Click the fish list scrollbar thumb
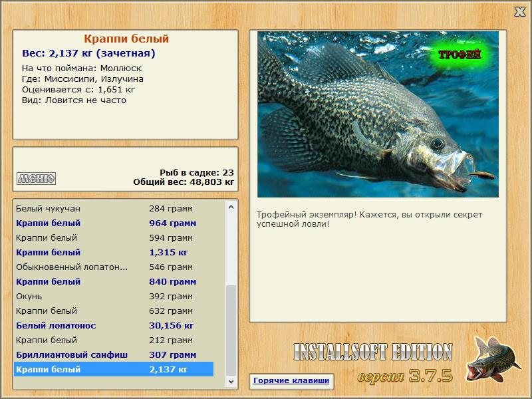This screenshot has height=399, width=532. point(231,331)
